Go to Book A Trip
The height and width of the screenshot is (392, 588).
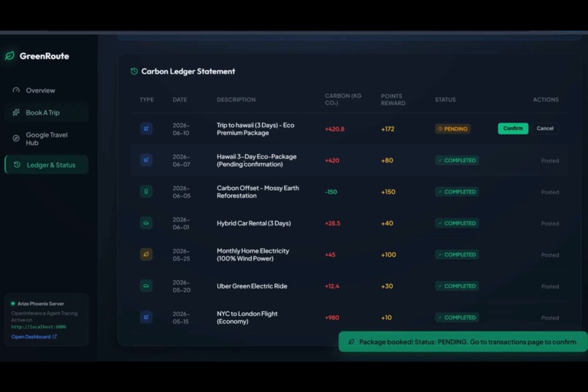(47, 112)
